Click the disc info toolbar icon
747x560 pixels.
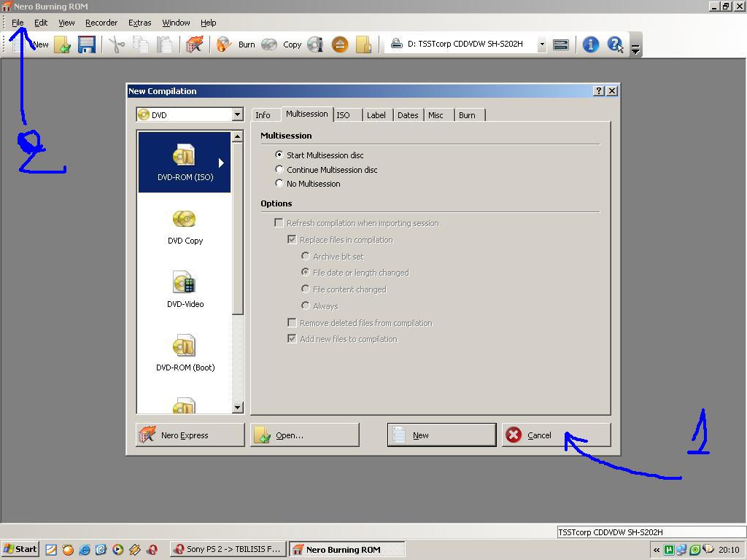tap(315, 44)
